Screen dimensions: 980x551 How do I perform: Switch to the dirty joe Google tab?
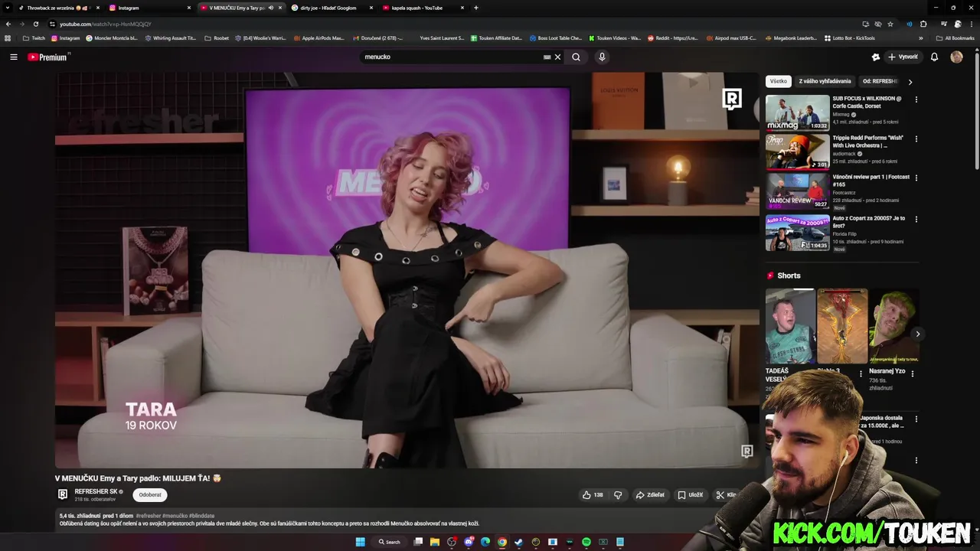(332, 8)
